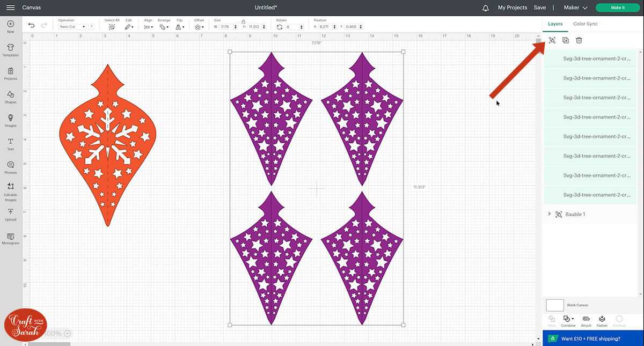Click the Group icon in Layers panel
This screenshot has height=346, width=644.
pos(552,40)
